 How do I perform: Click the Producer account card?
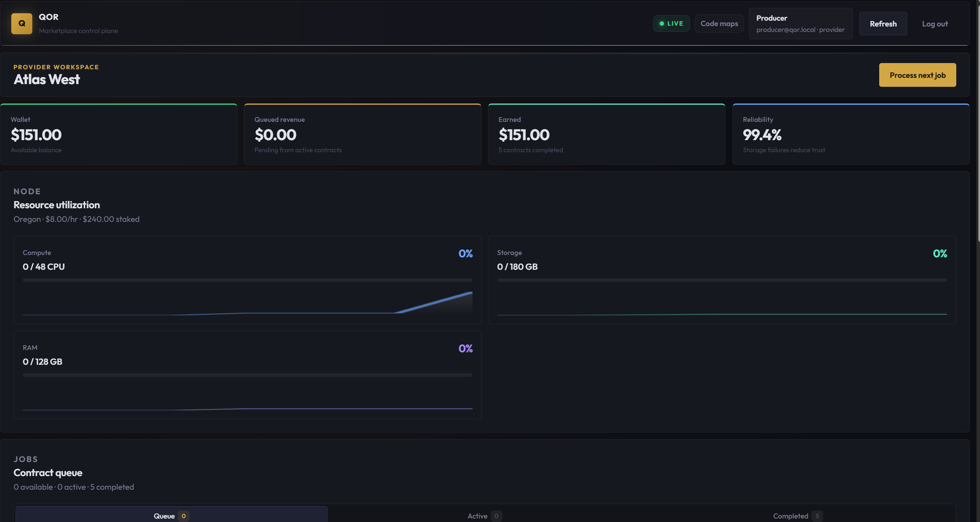pyautogui.click(x=800, y=24)
